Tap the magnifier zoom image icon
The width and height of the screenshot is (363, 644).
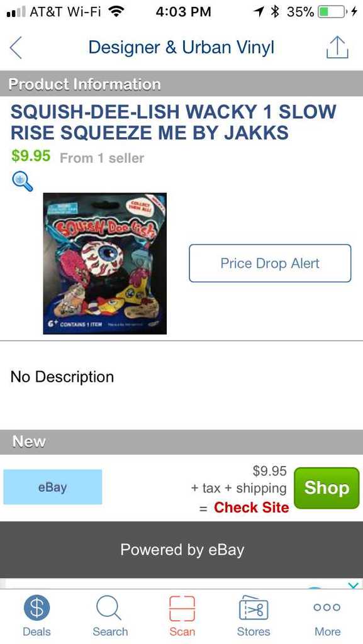22,181
